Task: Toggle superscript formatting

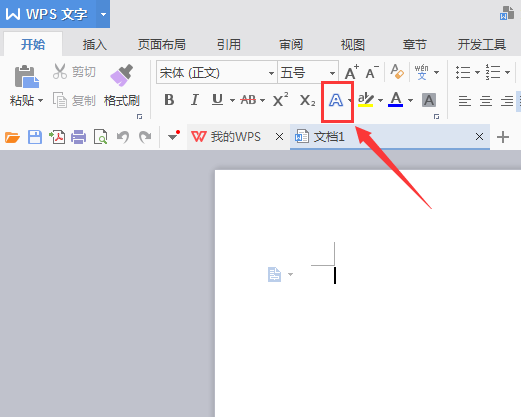Action: pos(280,99)
